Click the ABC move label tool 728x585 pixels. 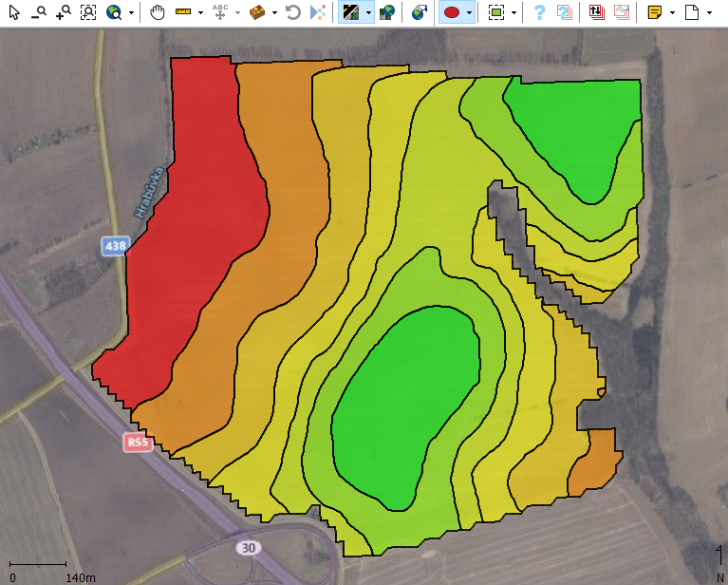click(x=220, y=12)
